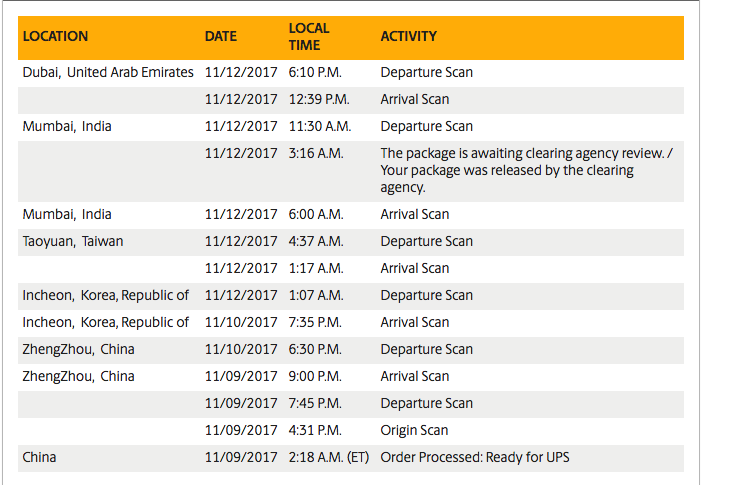Viewport: 730px width, 485px height.
Task: Click Order Processed: Ready for UPS
Action: coord(474,458)
